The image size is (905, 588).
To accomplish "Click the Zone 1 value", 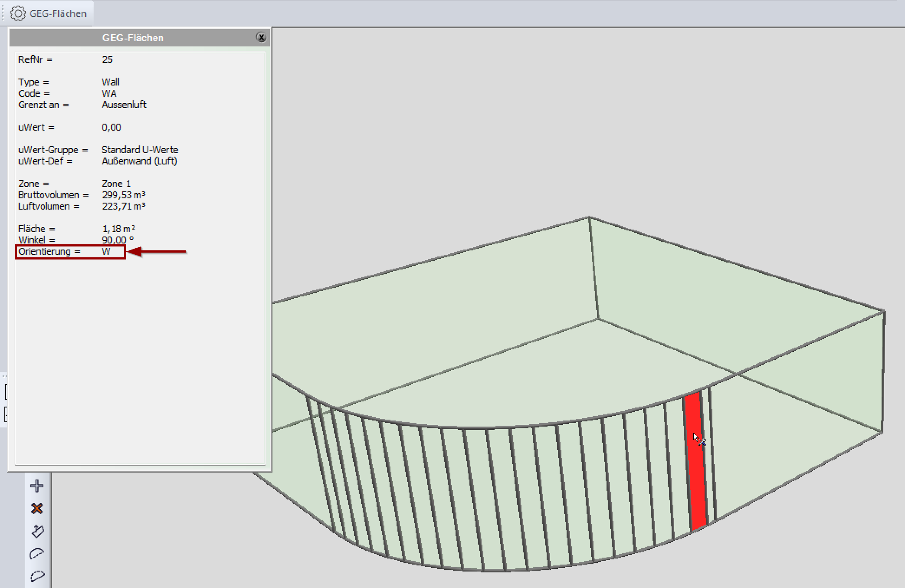I will click(116, 184).
